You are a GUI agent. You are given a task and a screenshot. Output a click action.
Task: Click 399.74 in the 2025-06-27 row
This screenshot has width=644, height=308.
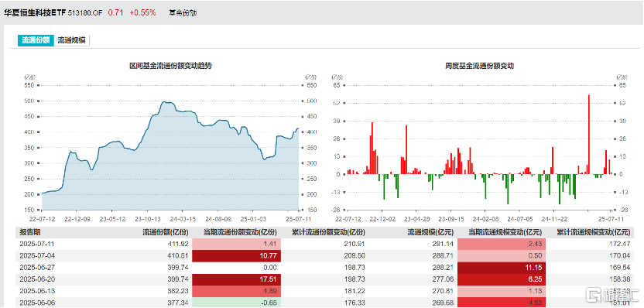click(x=179, y=267)
